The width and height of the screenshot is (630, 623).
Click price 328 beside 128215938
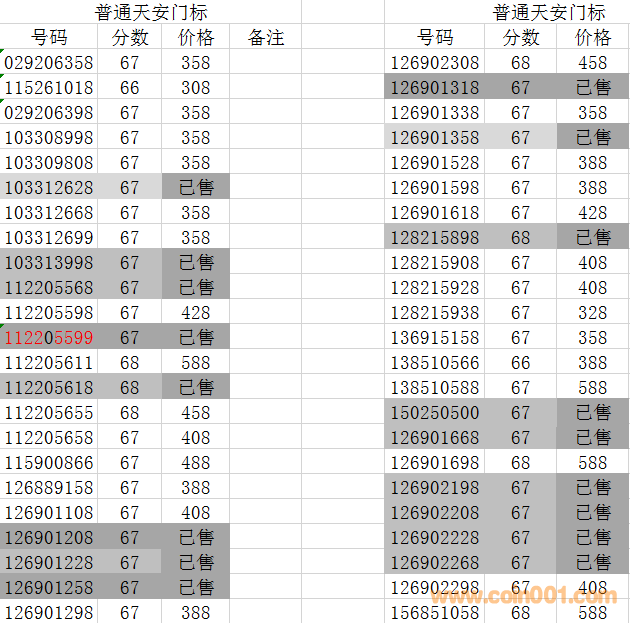click(x=593, y=313)
